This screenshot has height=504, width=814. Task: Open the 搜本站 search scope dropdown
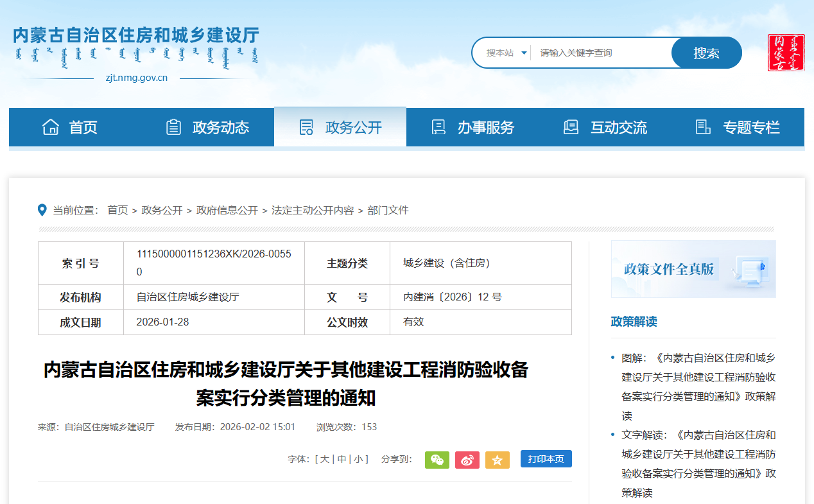click(x=503, y=52)
